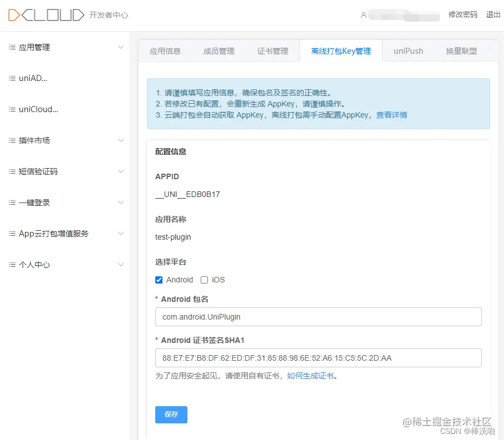Expand the 一键登录 menu chevron
The height and width of the screenshot is (440, 504).
[x=121, y=203]
